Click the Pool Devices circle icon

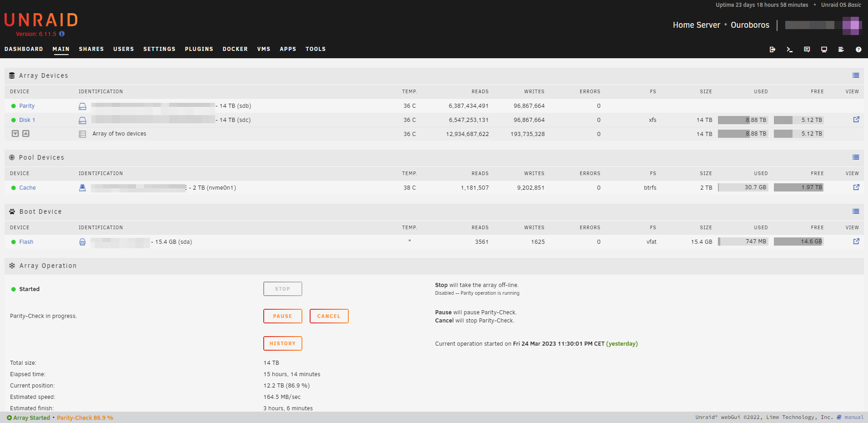pos(12,157)
